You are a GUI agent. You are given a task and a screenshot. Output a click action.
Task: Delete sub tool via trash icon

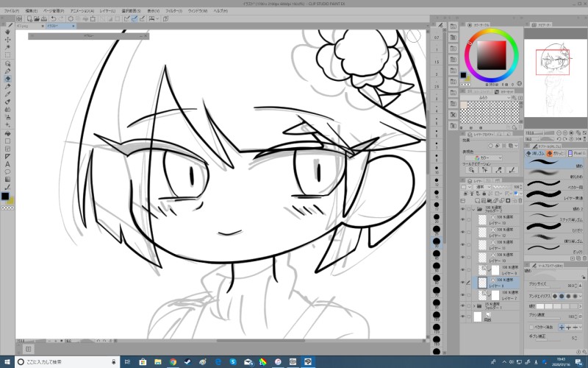point(584,258)
